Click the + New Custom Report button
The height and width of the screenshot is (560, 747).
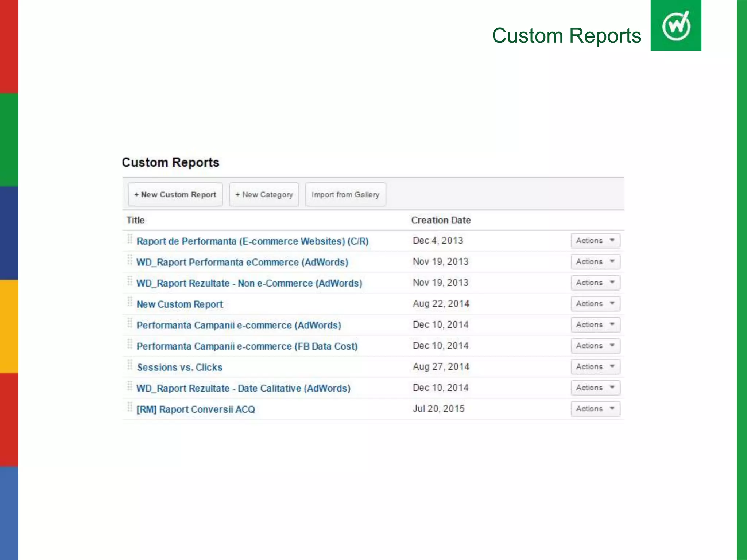click(175, 195)
